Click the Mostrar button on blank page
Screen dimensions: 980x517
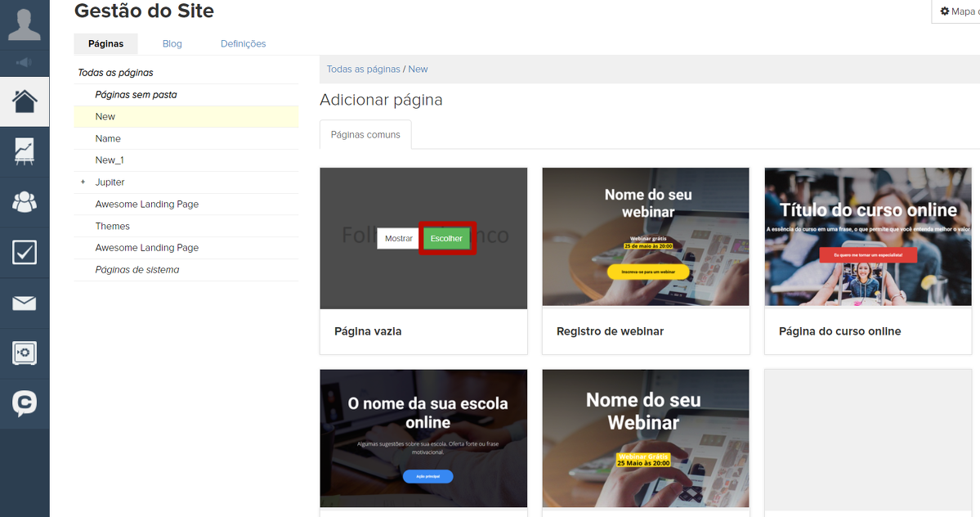click(x=399, y=239)
